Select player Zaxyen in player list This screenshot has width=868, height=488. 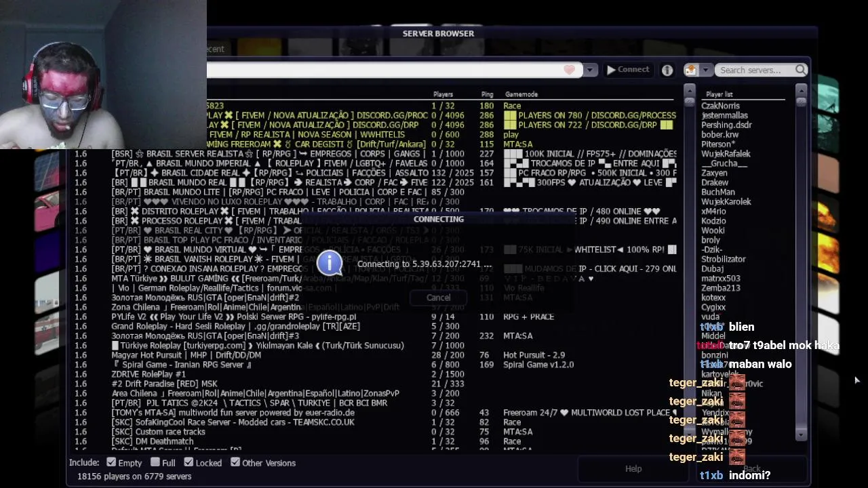click(x=714, y=173)
